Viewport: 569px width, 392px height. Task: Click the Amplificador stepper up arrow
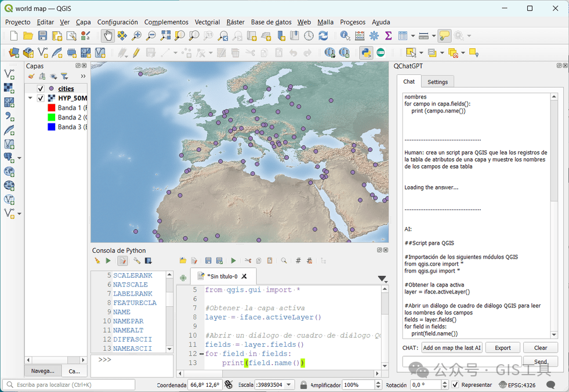pos(378,383)
